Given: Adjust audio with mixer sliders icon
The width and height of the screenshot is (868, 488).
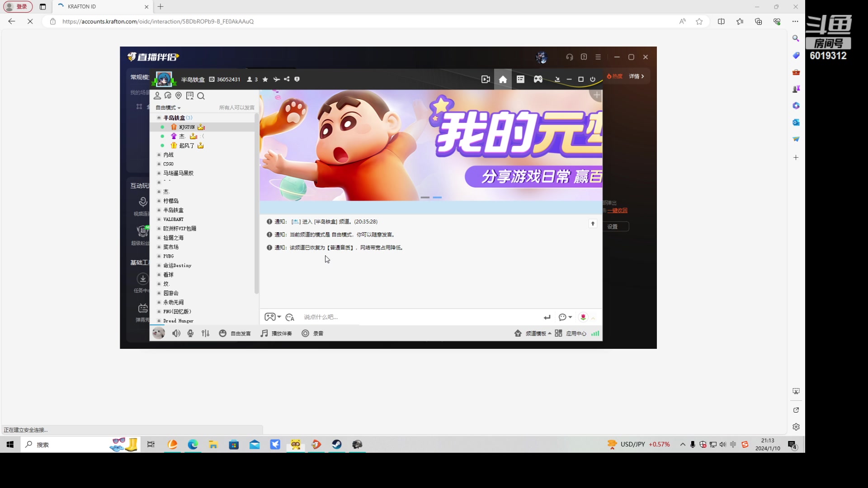Looking at the screenshot, I should (x=206, y=333).
